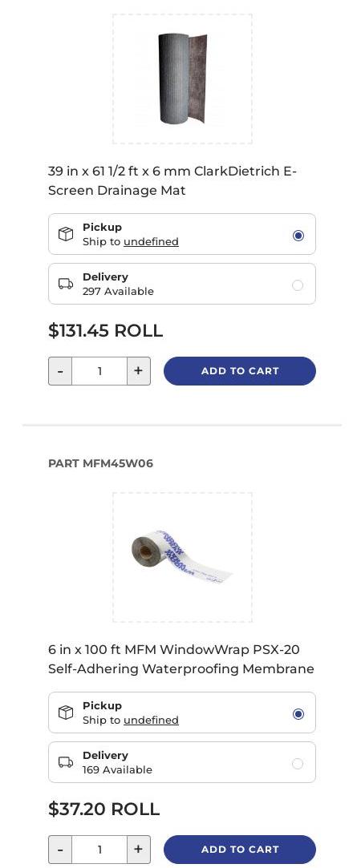
Task: Decrease quantity of $37.20 WindowWrap roll
Action: tap(60, 850)
